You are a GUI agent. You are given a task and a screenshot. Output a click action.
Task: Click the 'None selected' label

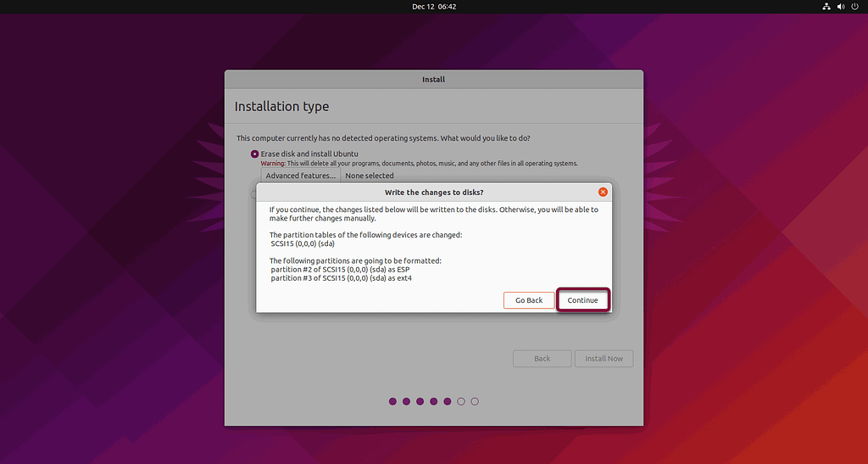pos(370,176)
